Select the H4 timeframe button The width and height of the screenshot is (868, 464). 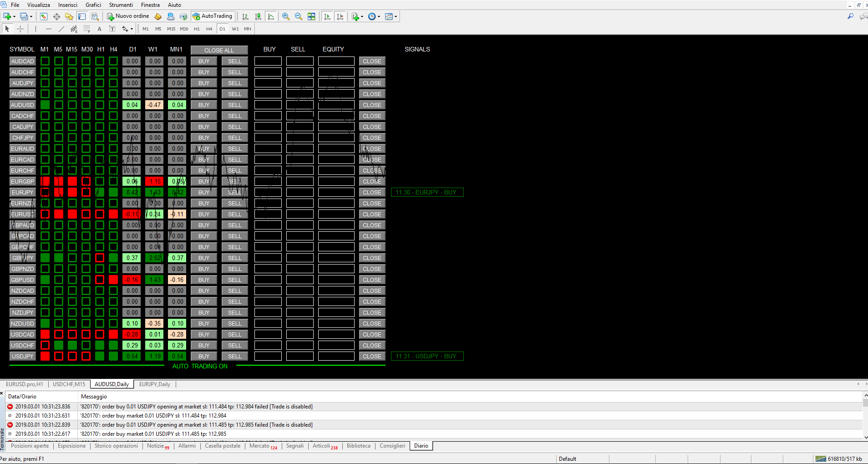[209, 29]
